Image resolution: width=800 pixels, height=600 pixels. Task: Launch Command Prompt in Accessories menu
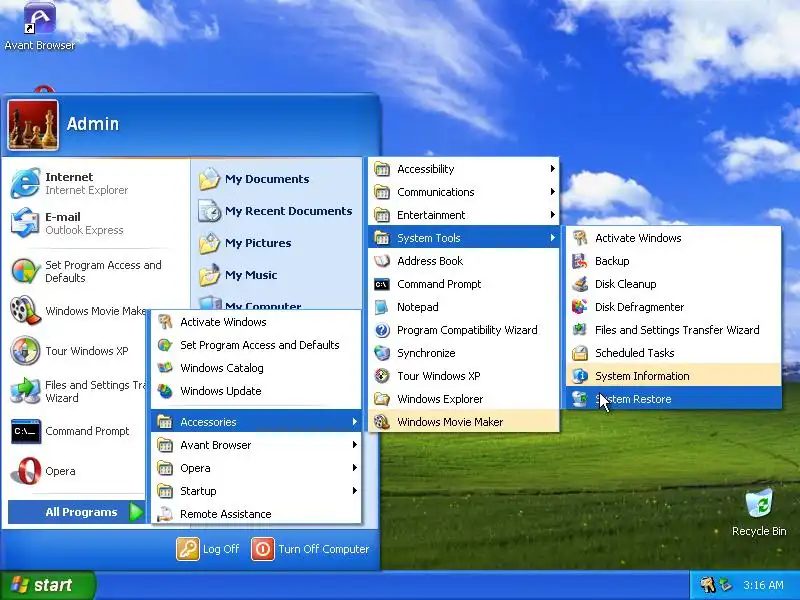(x=464, y=284)
